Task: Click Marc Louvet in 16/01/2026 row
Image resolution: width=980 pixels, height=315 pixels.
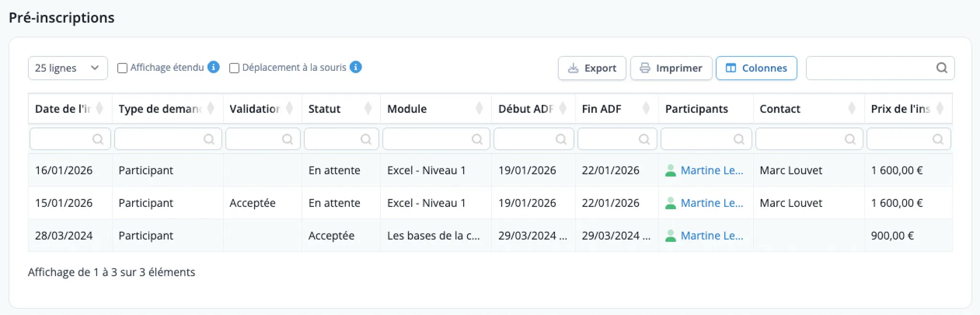Action: click(x=791, y=170)
